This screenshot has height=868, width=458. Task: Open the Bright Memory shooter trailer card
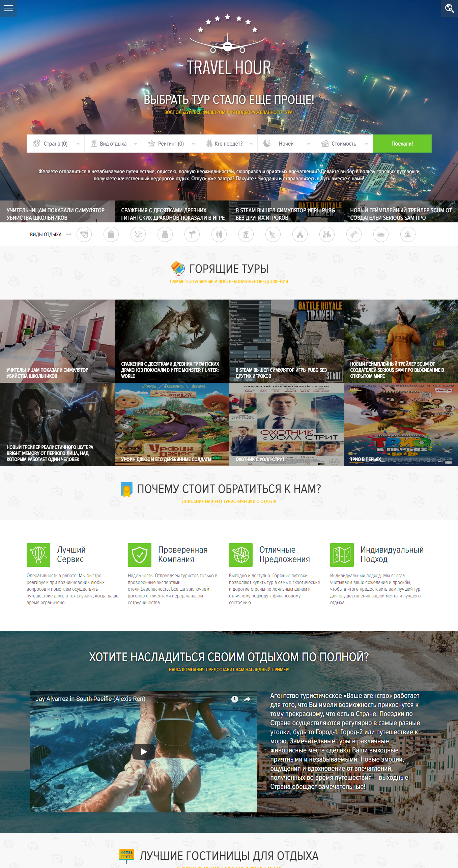57,424
